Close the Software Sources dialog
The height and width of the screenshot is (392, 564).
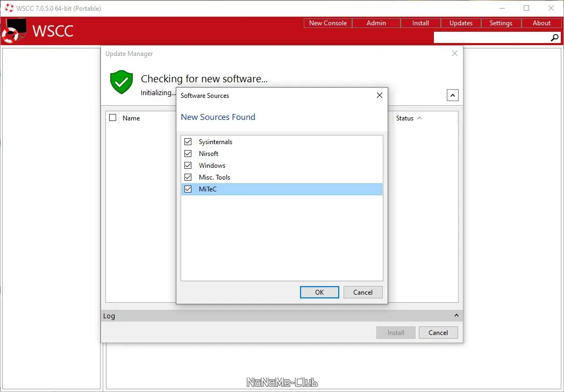click(379, 95)
